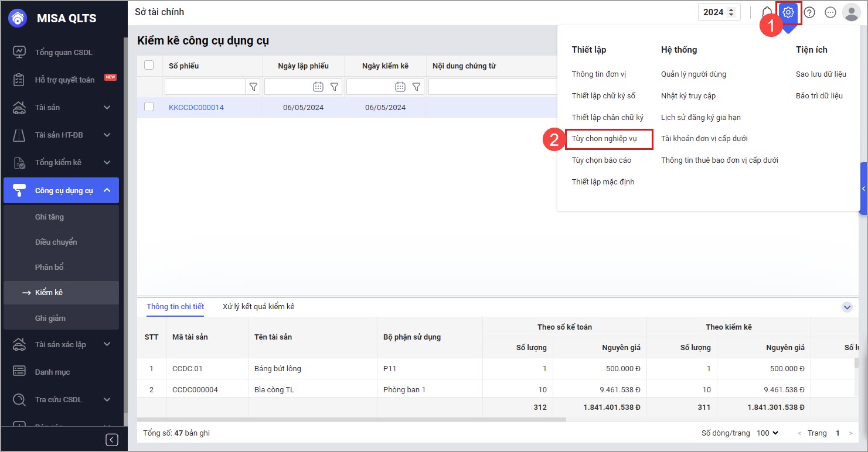
Task: Check the KKCCDC000014 row checkbox
Action: point(149,107)
